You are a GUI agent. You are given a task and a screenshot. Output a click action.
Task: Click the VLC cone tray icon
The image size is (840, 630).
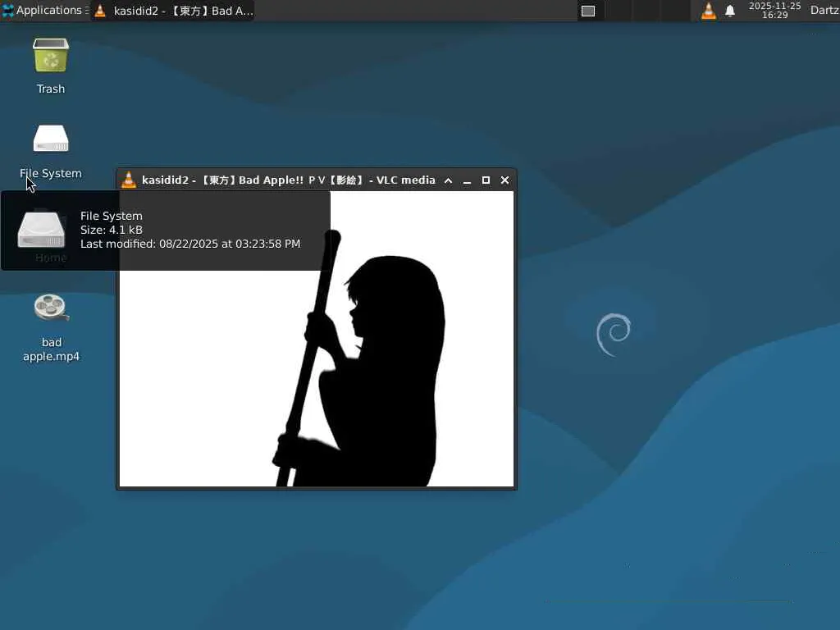click(x=708, y=11)
